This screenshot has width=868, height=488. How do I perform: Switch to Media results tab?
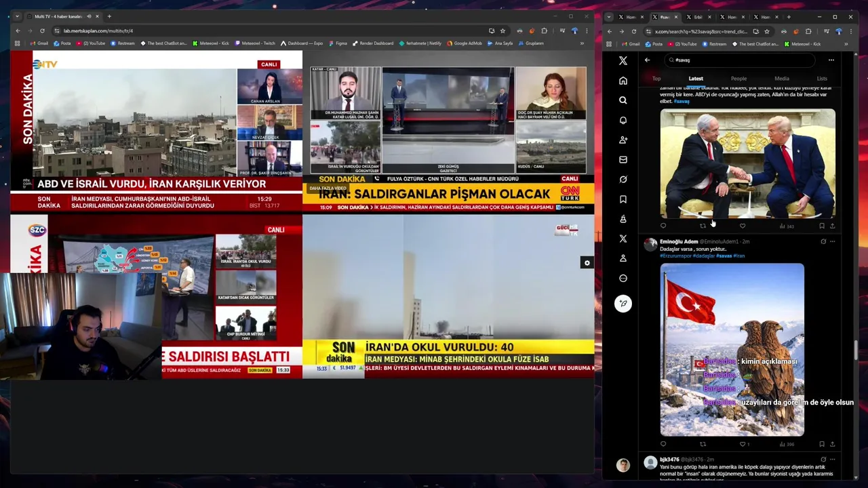[781, 79]
